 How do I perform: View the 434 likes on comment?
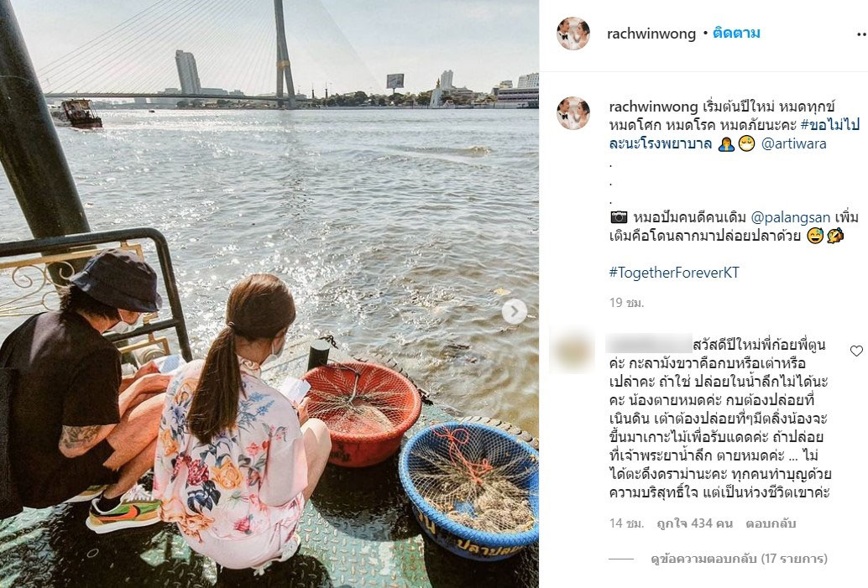(695, 523)
